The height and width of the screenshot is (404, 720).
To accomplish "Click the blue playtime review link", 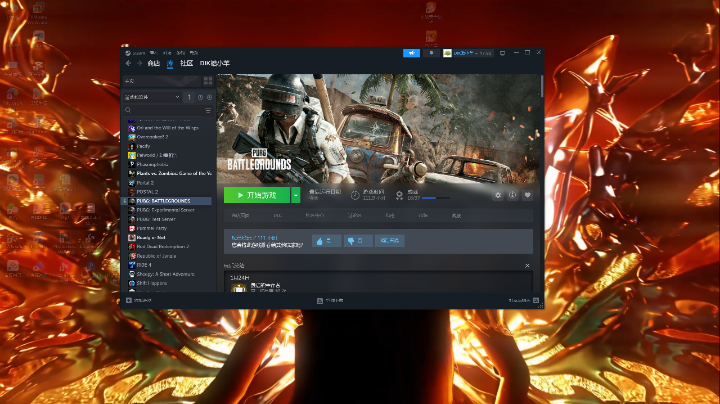I will (254, 238).
